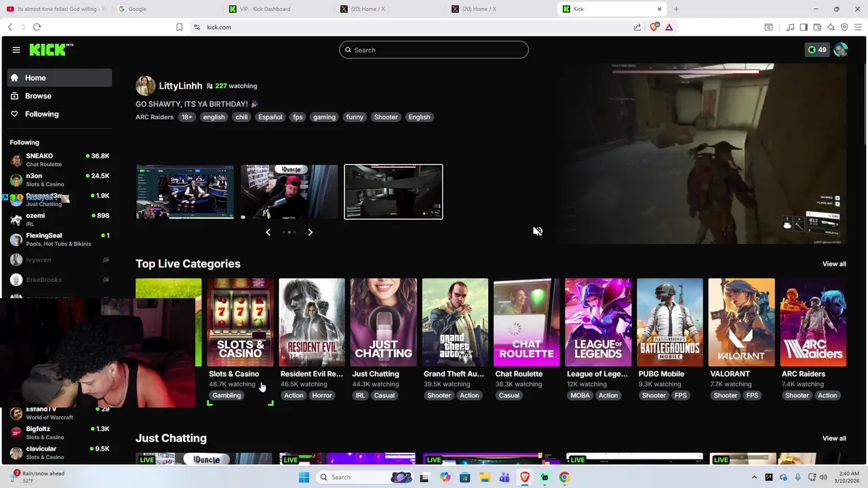The height and width of the screenshot is (488, 868).
Task: Open LittyLinhh profile avatar
Action: point(145,86)
